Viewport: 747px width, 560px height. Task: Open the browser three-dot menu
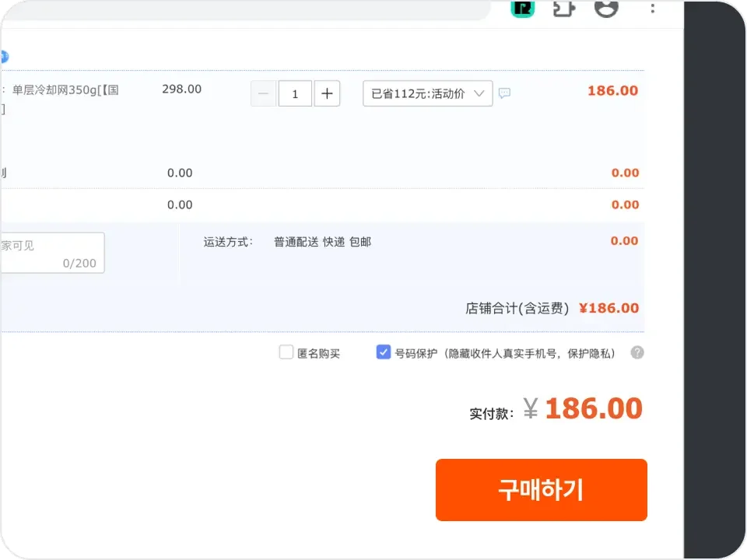652,9
